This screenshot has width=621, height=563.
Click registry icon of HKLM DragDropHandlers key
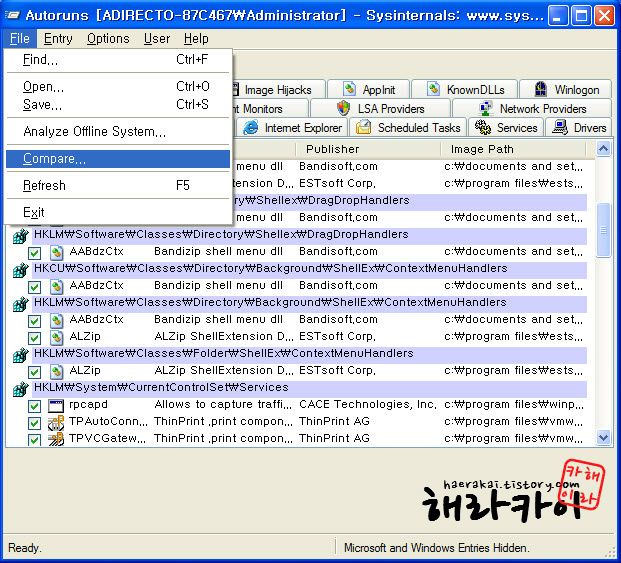21,236
